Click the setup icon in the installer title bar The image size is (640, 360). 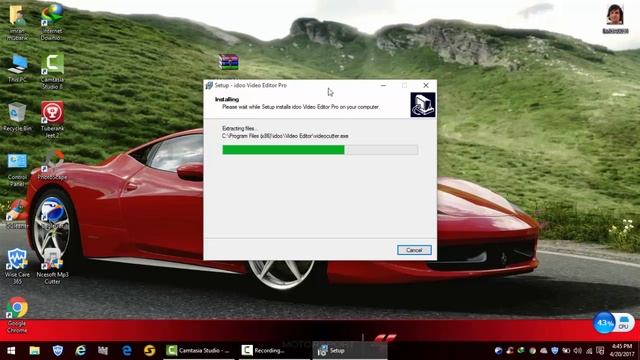tap(209, 85)
